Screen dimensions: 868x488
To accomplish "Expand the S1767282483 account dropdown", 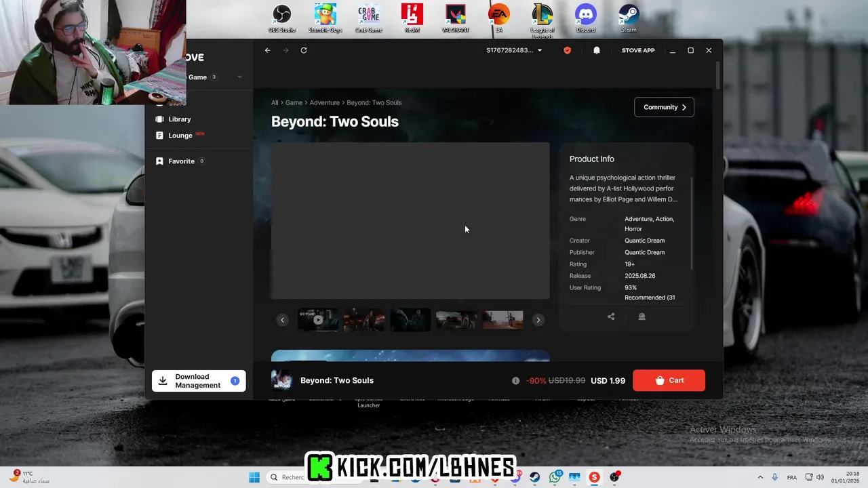I will (514, 50).
